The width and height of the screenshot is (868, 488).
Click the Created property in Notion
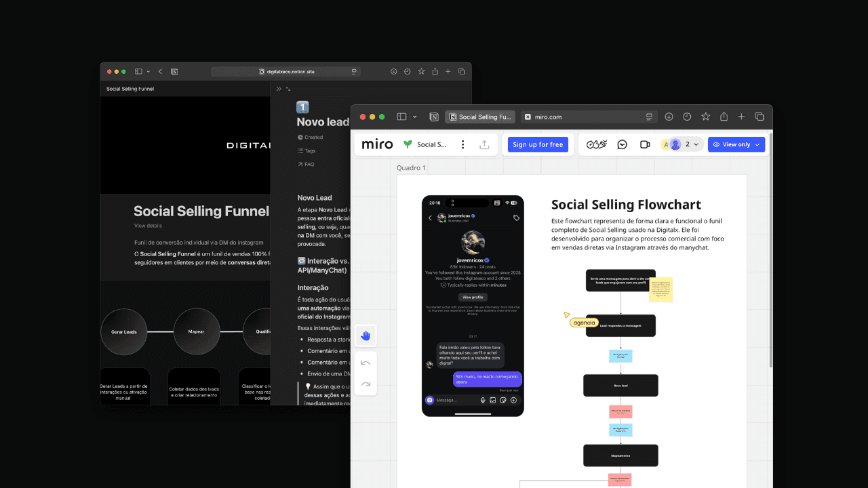pyautogui.click(x=310, y=137)
